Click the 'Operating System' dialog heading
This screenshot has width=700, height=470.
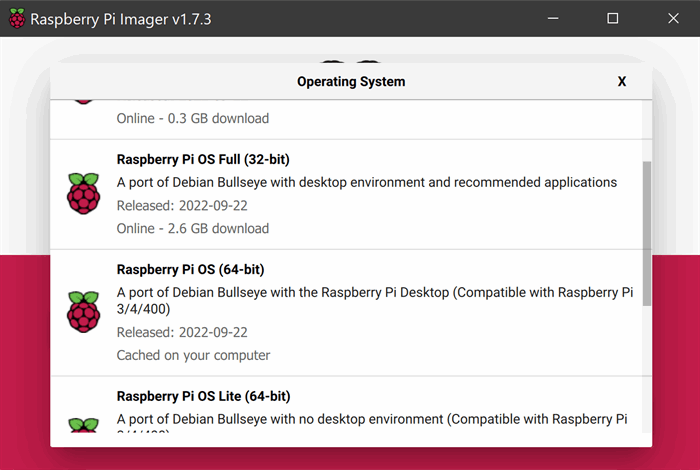[351, 82]
